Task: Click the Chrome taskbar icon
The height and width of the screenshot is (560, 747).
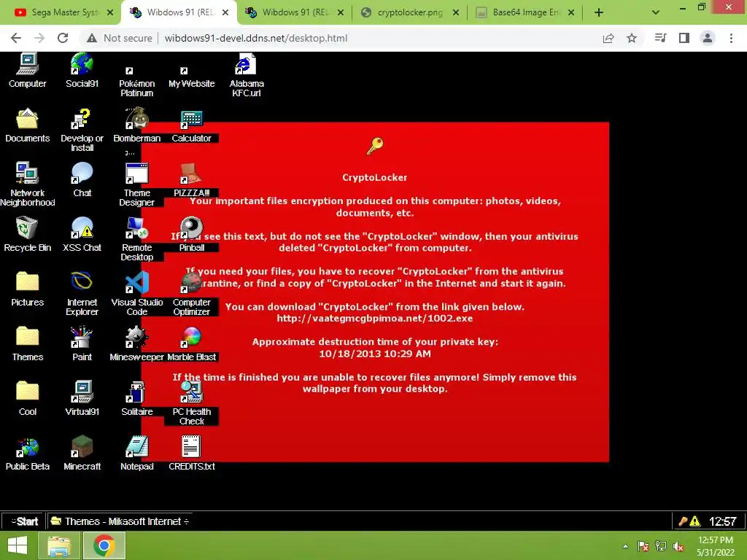Action: (x=104, y=545)
